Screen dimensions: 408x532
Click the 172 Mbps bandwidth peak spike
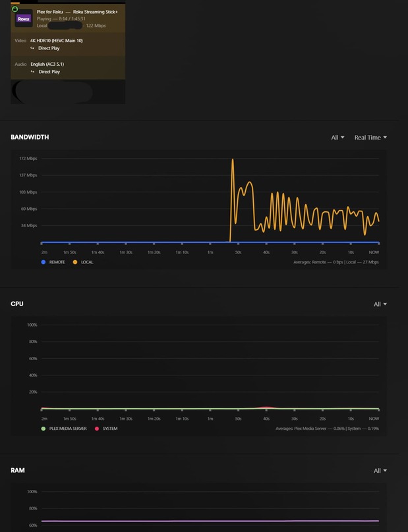coord(233,159)
